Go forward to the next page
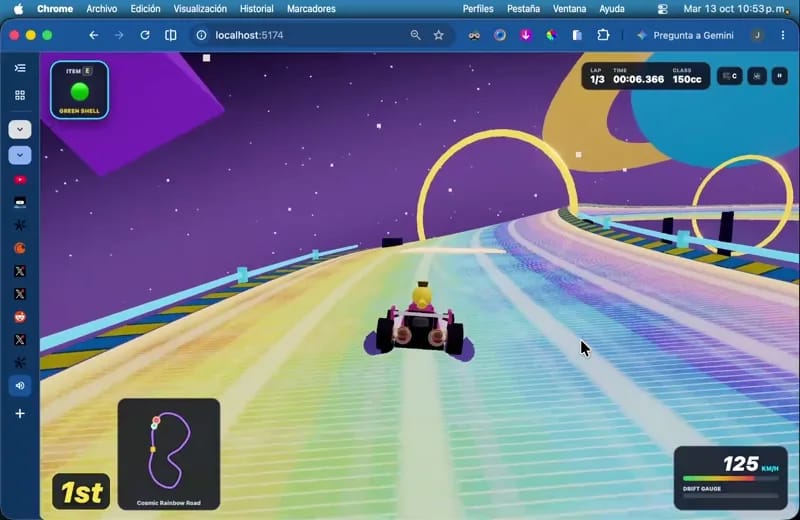The image size is (800, 520). pyautogui.click(x=119, y=35)
